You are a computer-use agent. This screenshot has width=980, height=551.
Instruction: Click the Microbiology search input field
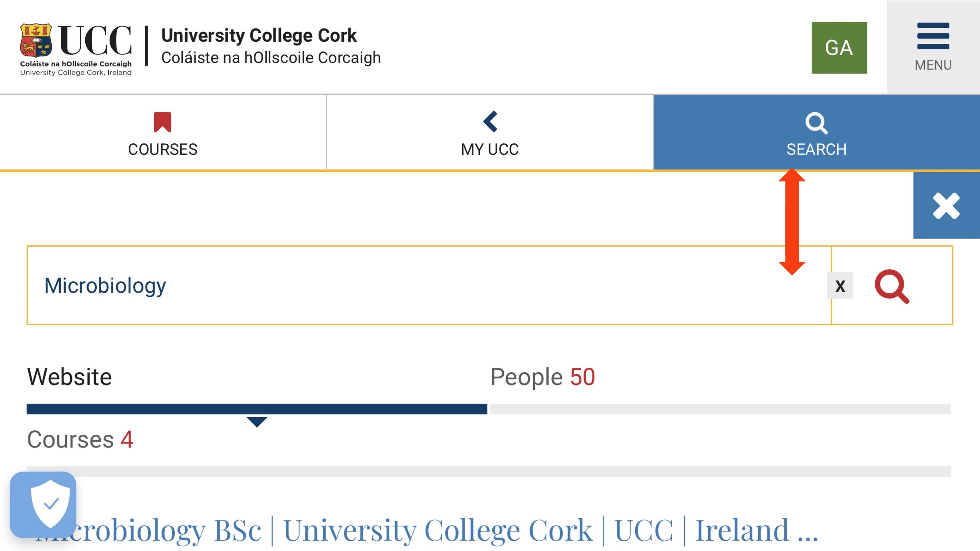[429, 285]
